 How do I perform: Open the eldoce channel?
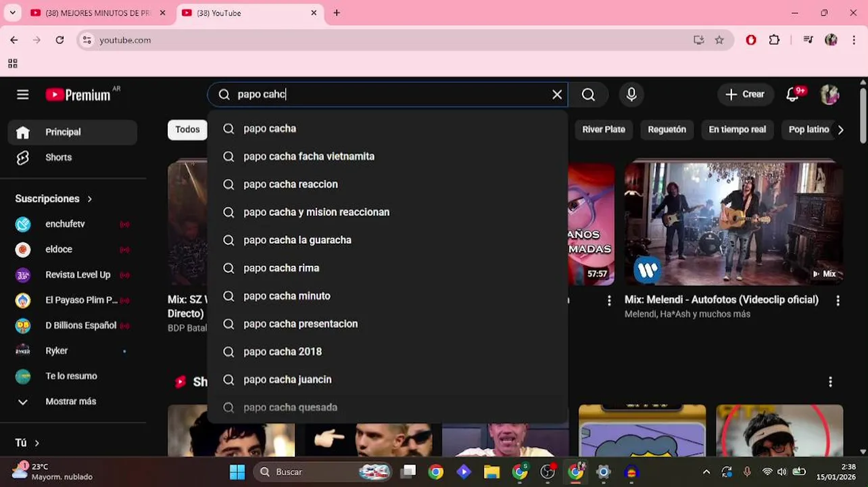tap(72, 249)
